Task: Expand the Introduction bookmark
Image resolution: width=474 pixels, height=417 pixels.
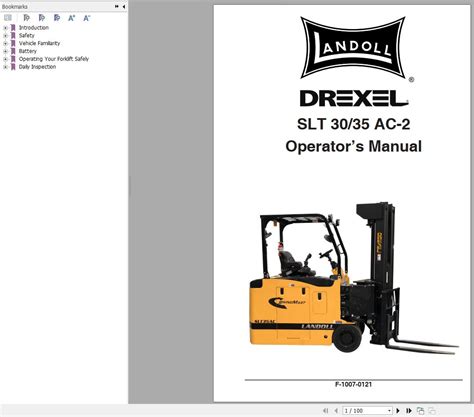Action: click(x=5, y=28)
